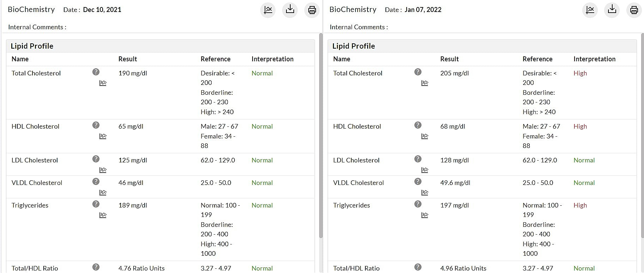
Task: Print the Dec 10, 2021 report
Action: tap(312, 10)
